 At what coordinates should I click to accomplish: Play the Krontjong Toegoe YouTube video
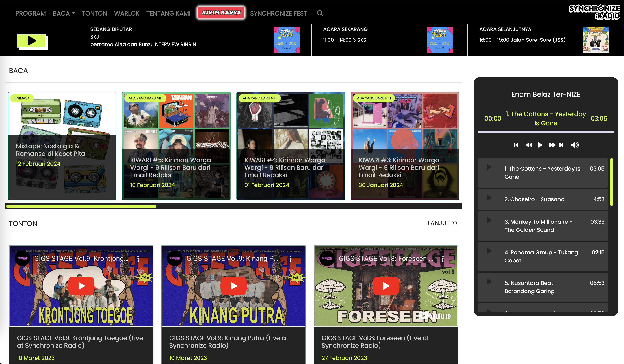(81, 286)
